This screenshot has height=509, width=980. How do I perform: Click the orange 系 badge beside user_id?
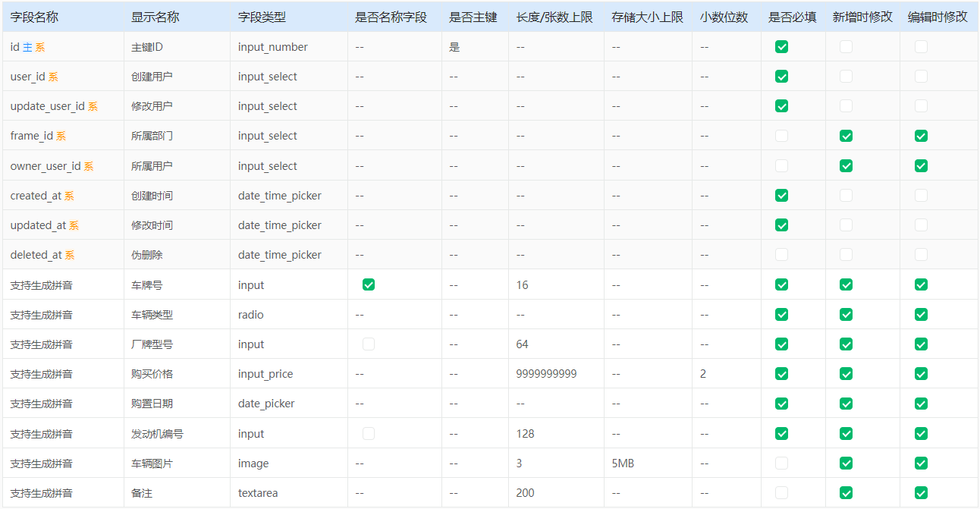(53, 77)
